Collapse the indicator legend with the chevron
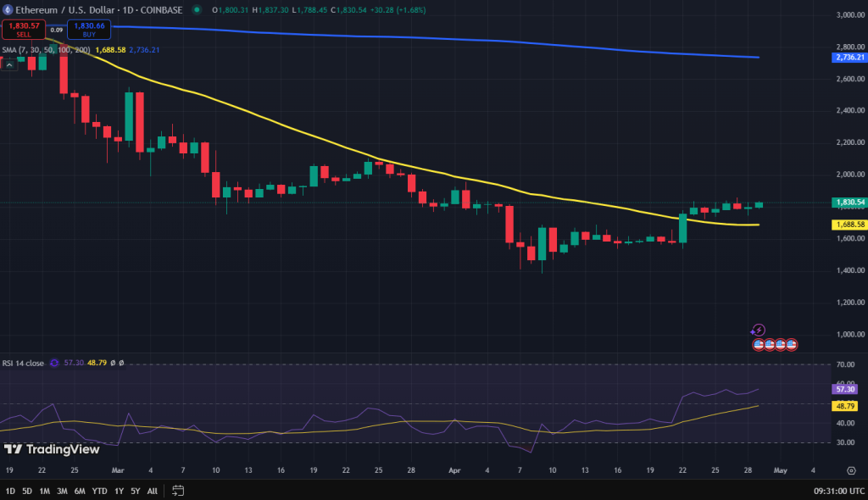868x500 pixels. pos(9,64)
